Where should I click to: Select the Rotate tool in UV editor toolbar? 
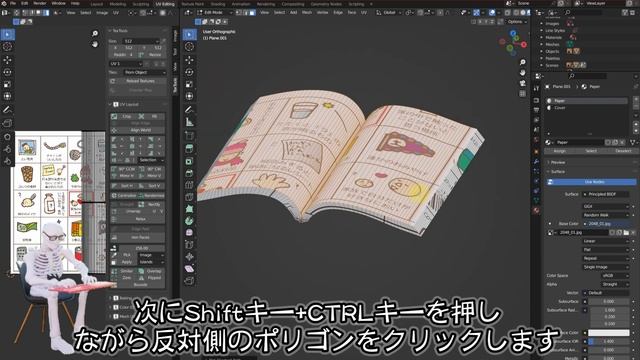click(7, 72)
